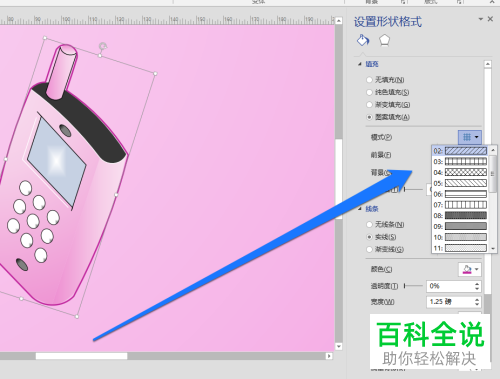The height and width of the screenshot is (379, 500).
Task: Select the 图案填充(A) radio option
Action: (369, 117)
